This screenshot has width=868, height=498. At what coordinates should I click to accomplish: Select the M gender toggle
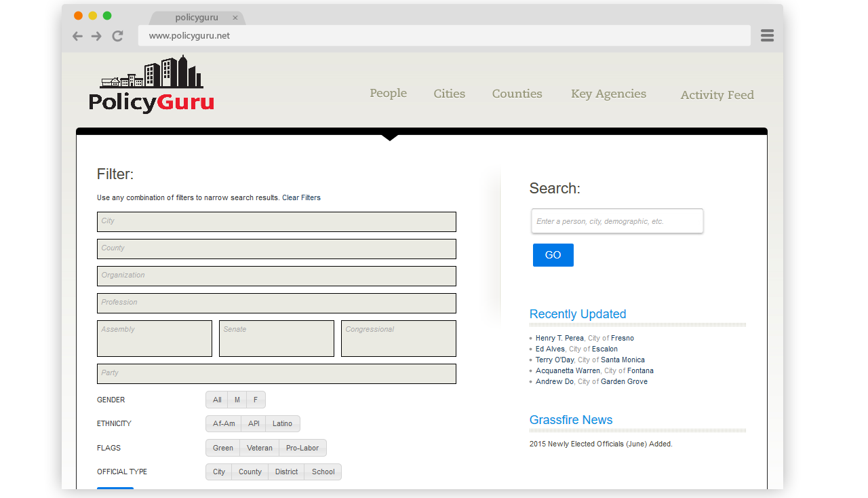237,400
